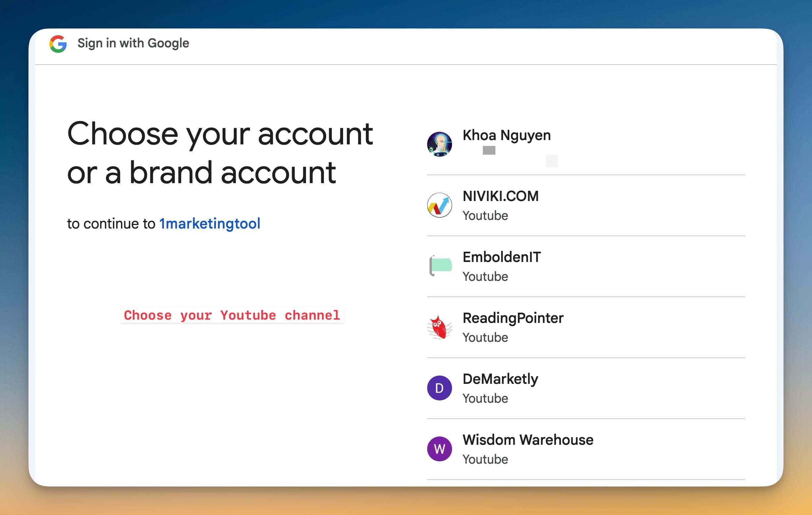Viewport: 812px width, 515px height.
Task: Click Youtube label under NIVIKI.COM
Action: [x=485, y=216]
